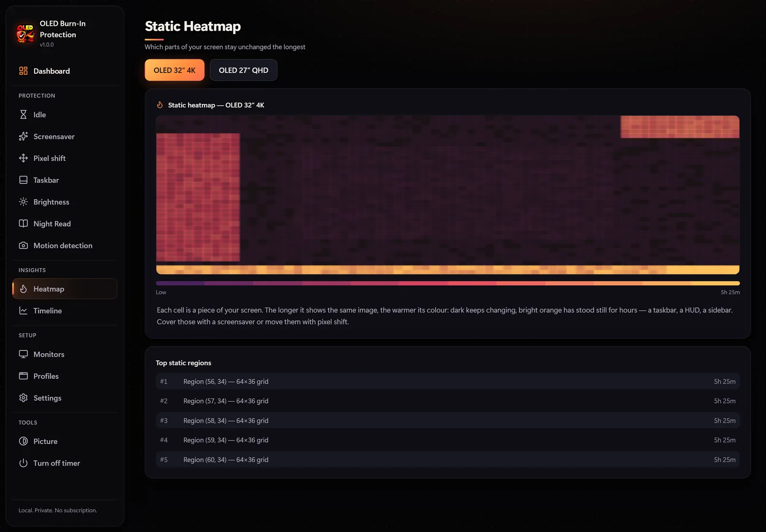Open the Night Read page
Screen dimensions: 766x532
coord(65,224)
